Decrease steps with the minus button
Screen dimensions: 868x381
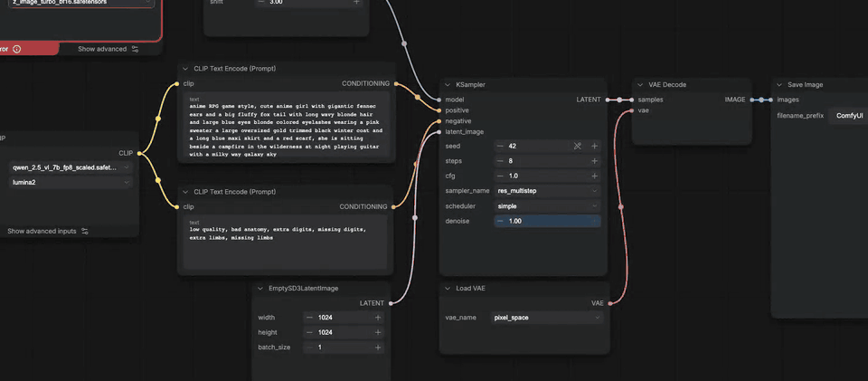[x=500, y=161]
